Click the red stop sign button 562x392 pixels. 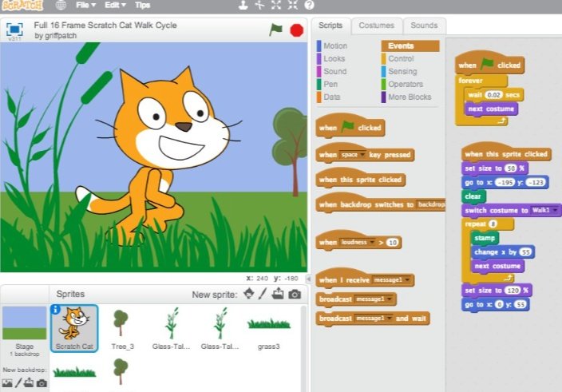(296, 30)
